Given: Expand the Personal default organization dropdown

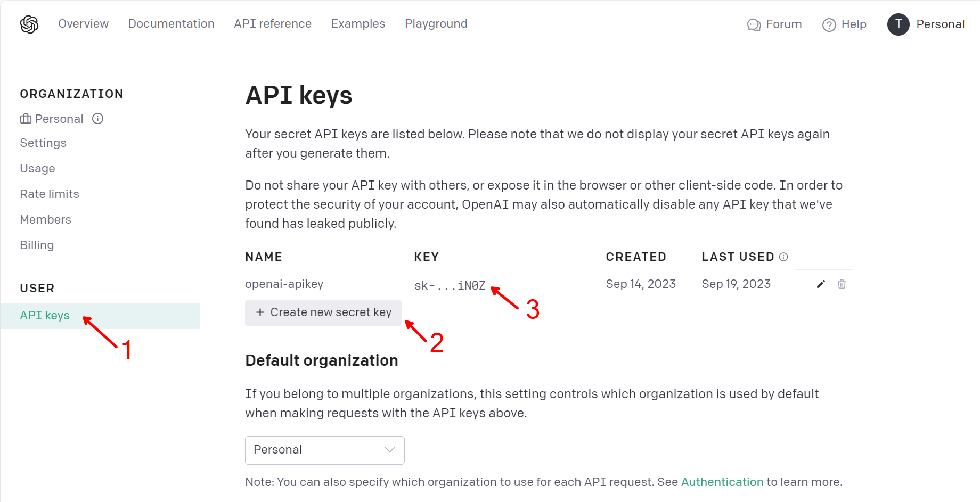Looking at the screenshot, I should 325,450.
